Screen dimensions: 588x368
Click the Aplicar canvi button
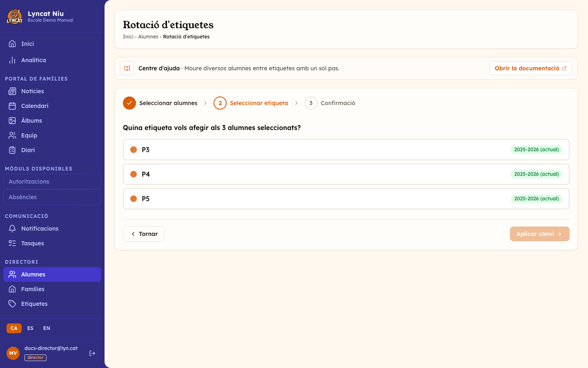coord(539,234)
